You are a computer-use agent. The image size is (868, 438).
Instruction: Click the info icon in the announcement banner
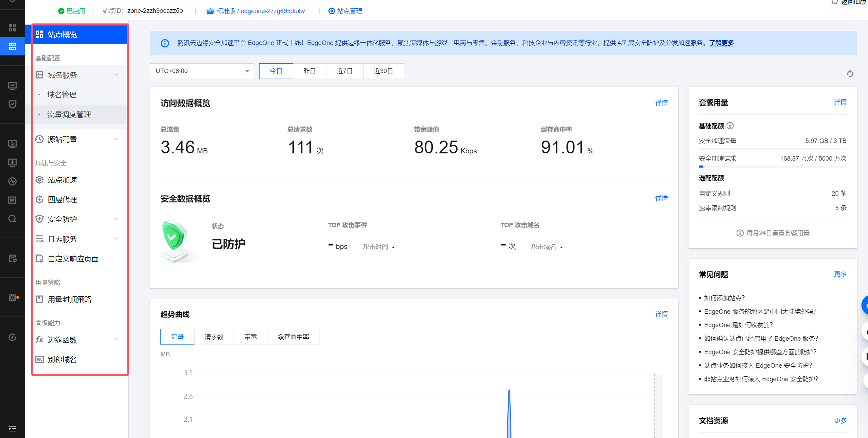165,43
